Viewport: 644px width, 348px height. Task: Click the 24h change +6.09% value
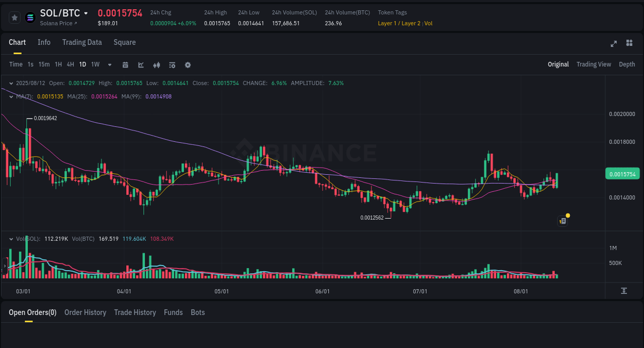click(187, 23)
